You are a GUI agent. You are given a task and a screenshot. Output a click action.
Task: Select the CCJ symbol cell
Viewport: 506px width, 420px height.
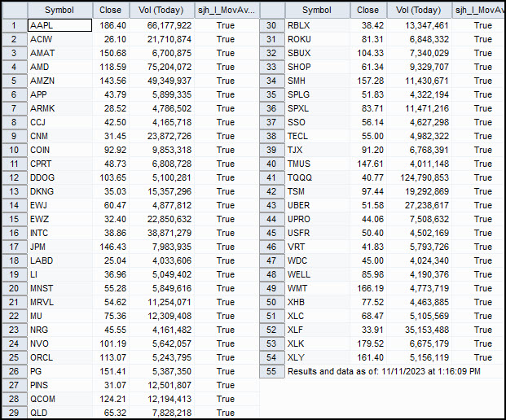[x=60, y=122]
